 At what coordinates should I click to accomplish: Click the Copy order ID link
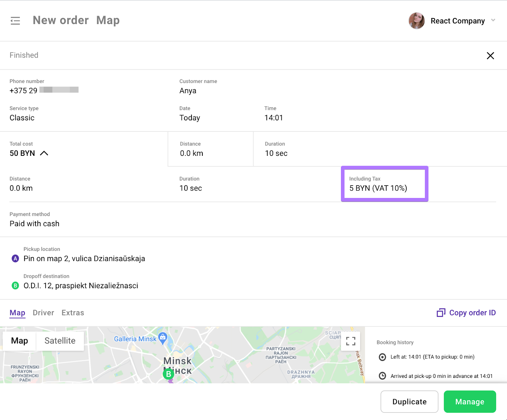(472, 313)
